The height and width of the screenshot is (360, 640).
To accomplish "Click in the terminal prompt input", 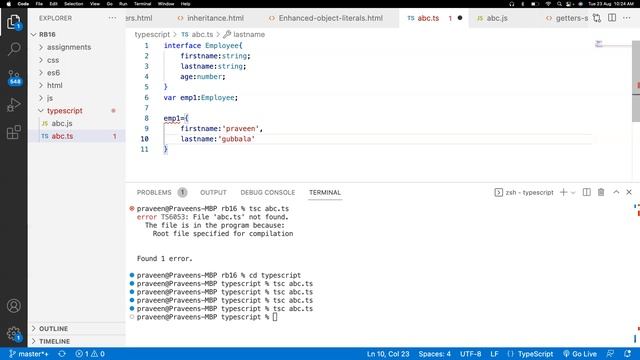I will [275, 317].
